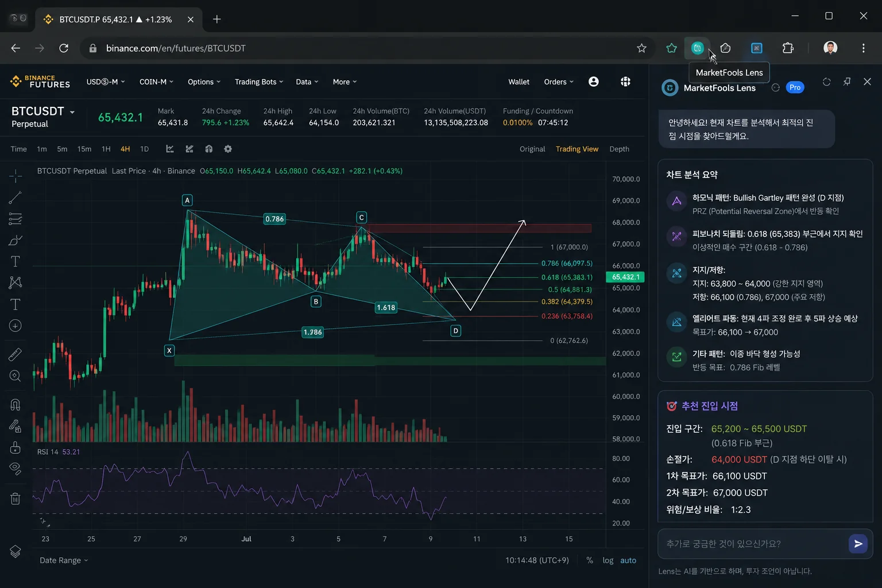Focus the Lens chat question input field
Viewport: 882px width, 588px height.
pyautogui.click(x=752, y=544)
